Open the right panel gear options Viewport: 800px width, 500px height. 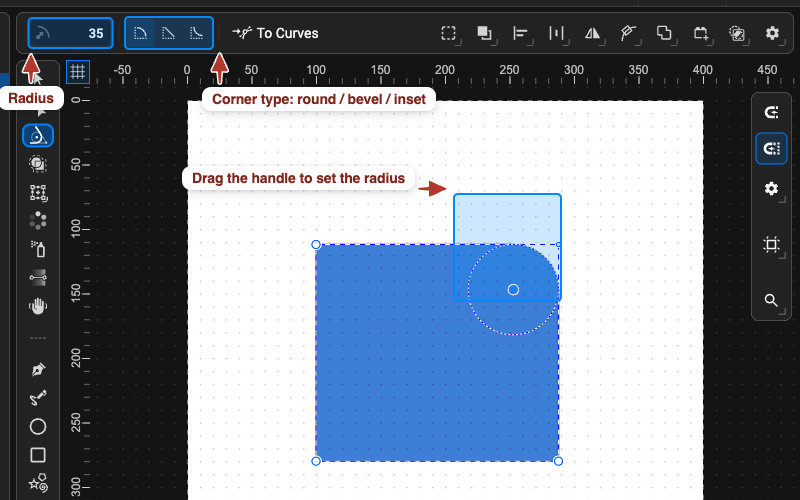[x=771, y=188]
